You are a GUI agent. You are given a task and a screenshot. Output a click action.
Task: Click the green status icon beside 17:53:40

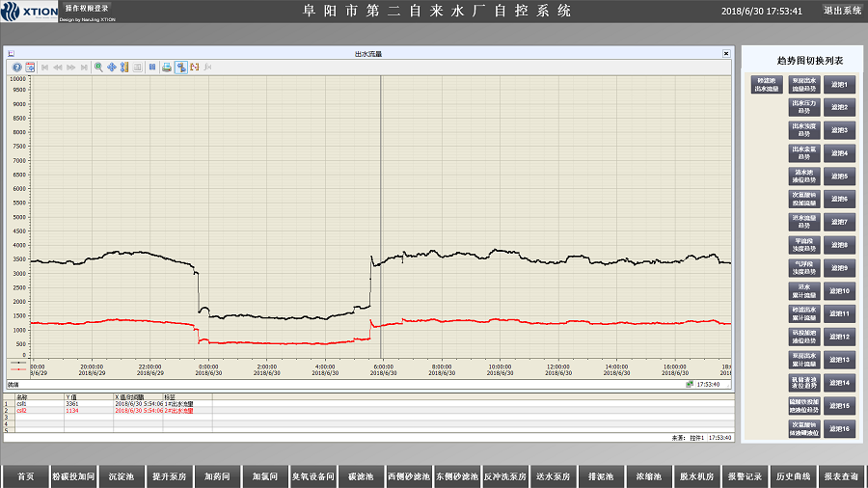coord(690,384)
